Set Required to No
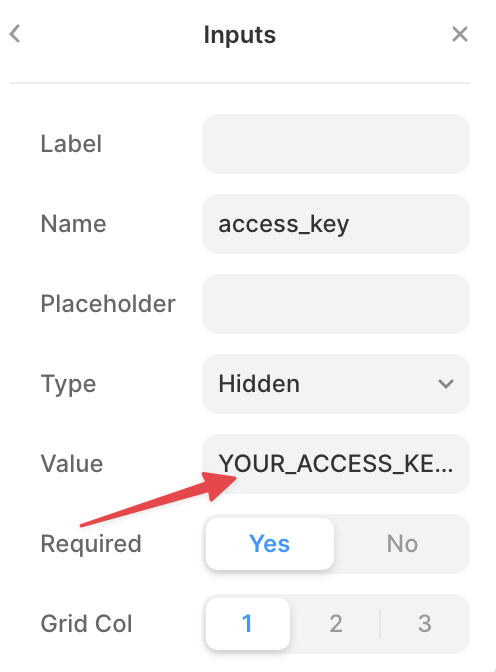Image resolution: width=496 pixels, height=672 pixels. 402,544
